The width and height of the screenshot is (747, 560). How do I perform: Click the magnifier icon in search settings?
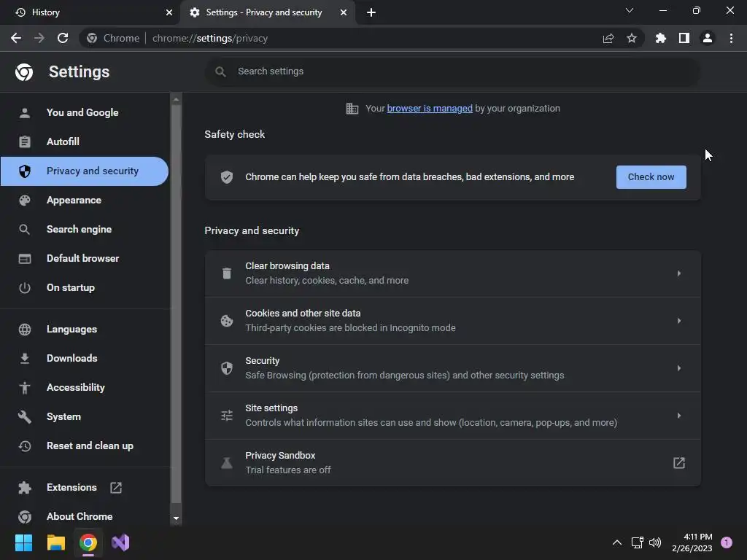[220, 71]
